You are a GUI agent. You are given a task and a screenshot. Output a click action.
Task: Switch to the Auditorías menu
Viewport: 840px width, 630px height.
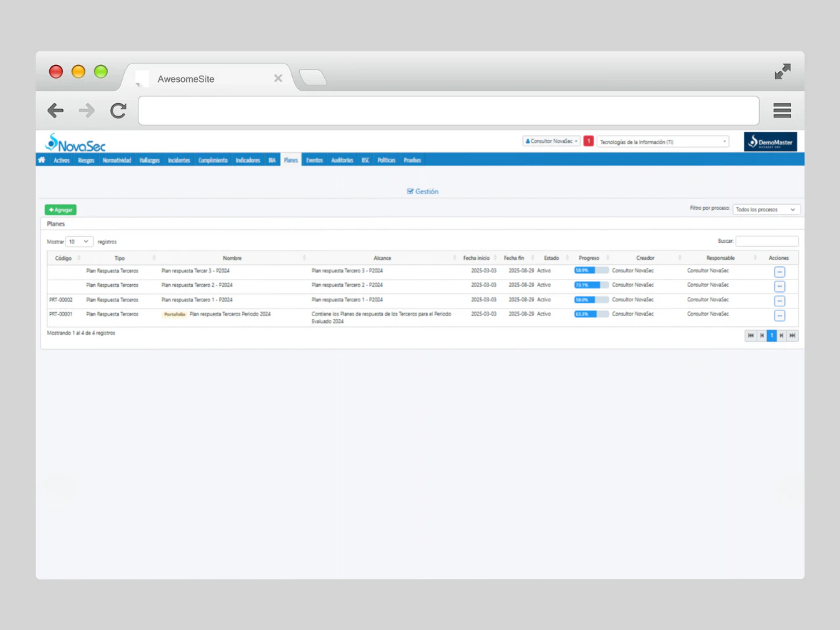pyautogui.click(x=342, y=160)
